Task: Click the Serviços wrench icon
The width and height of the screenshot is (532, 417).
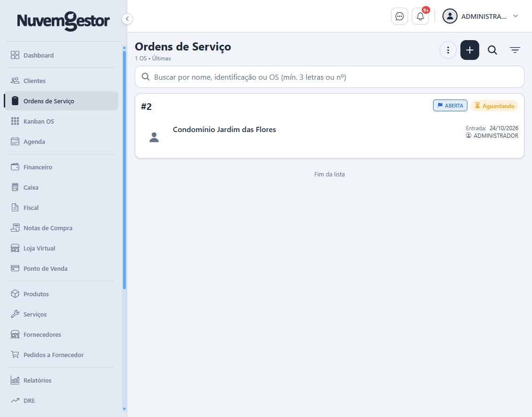Action: coord(15,314)
